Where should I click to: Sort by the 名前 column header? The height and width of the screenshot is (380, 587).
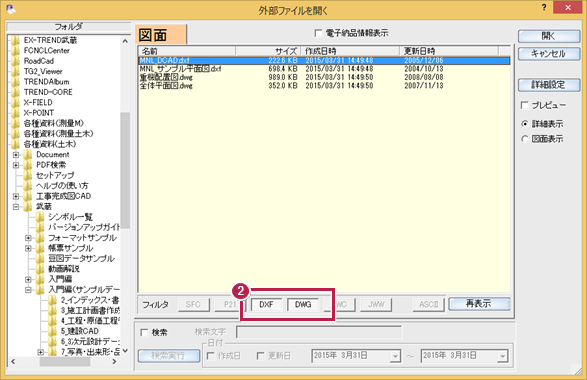[187, 51]
